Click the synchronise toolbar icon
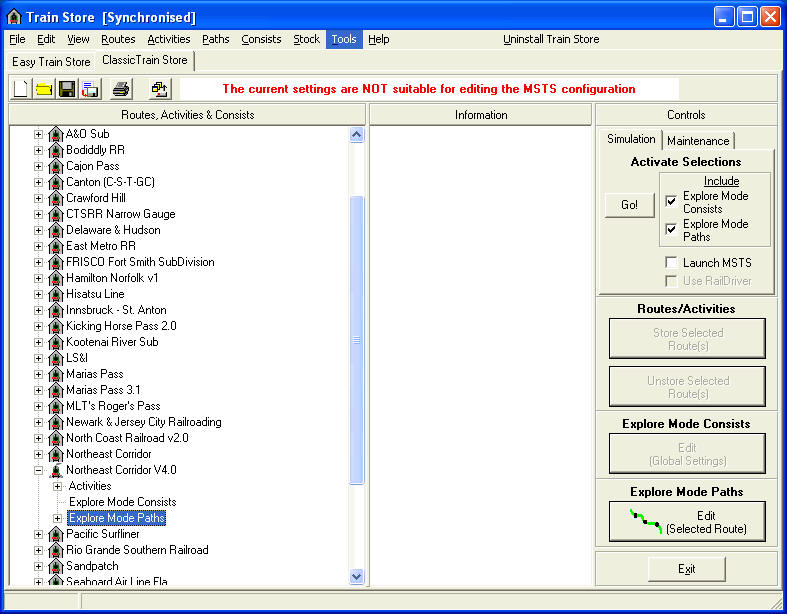This screenshot has width=787, height=614. coord(160,89)
